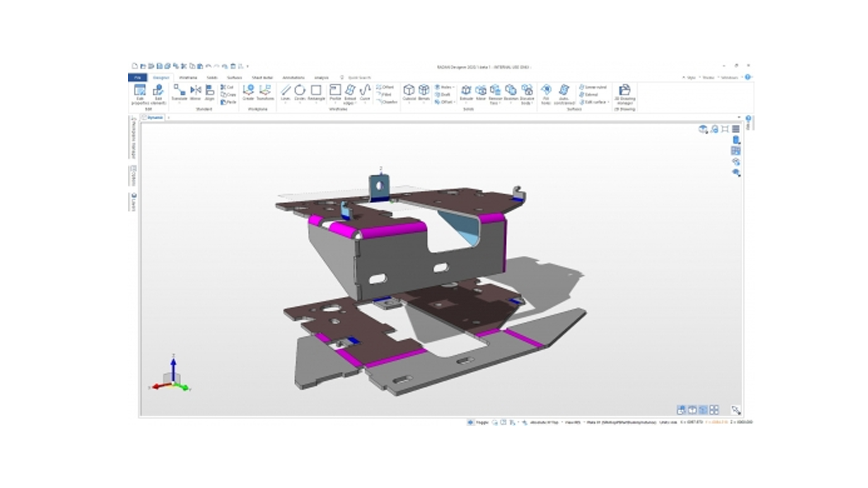
Task: Click the Paste button
Action: [x=228, y=102]
